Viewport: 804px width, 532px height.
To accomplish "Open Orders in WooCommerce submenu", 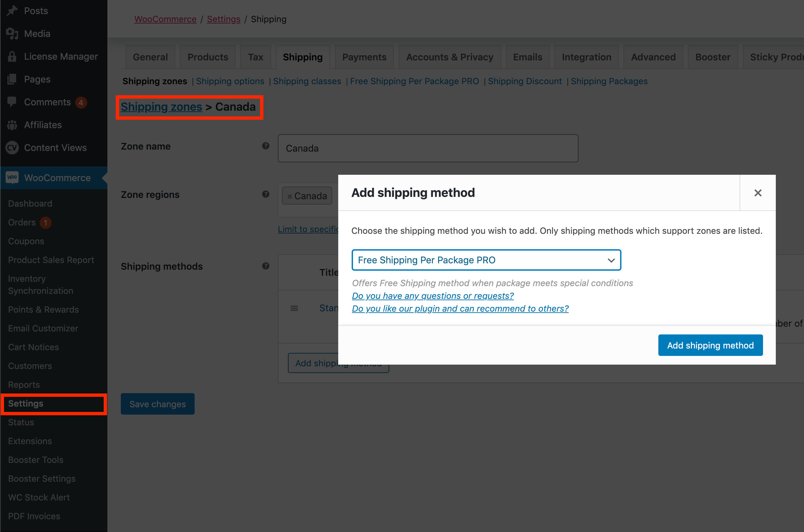I will 22,222.
